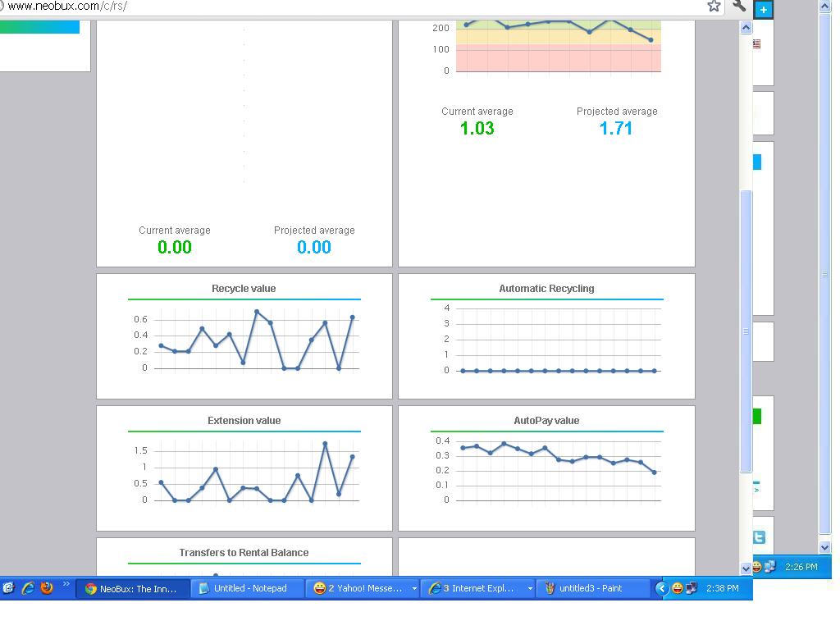Click outer window scrollbar down arrow
840x630 pixels.
(825, 547)
